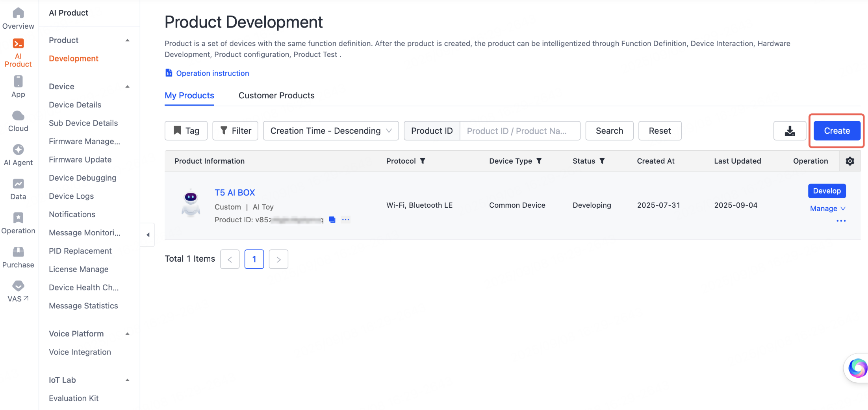Collapse the side navigation panel
868x410 pixels.
(148, 235)
